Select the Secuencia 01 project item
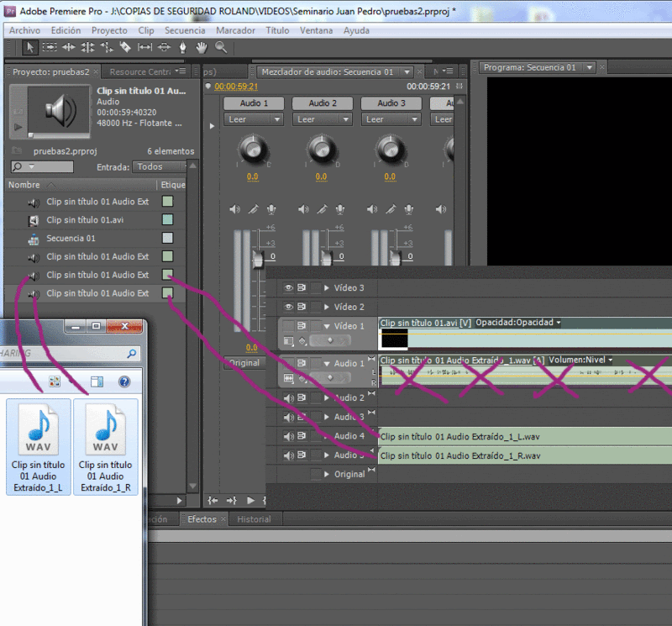 (97, 238)
